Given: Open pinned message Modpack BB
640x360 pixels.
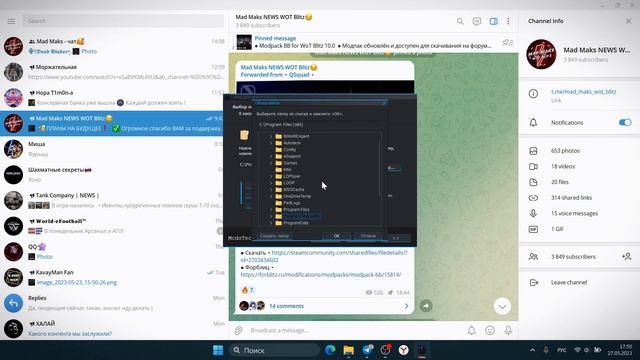Looking at the screenshot, I should click(373, 42).
